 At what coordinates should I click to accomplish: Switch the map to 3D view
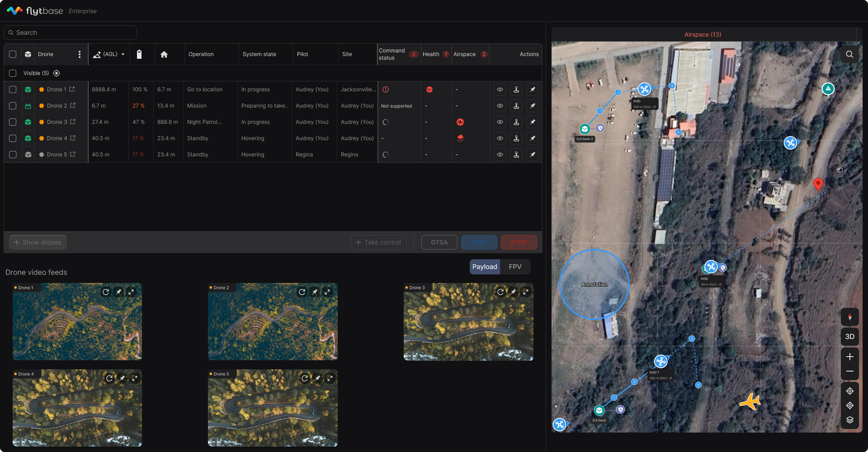coord(850,337)
